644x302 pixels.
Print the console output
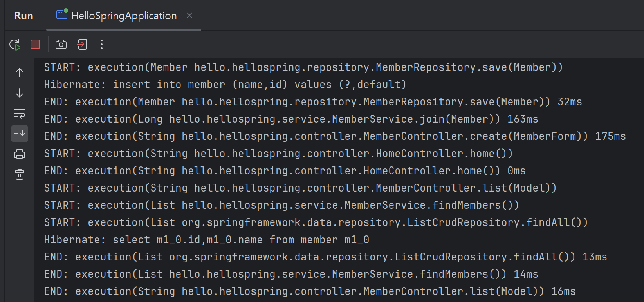(20, 154)
